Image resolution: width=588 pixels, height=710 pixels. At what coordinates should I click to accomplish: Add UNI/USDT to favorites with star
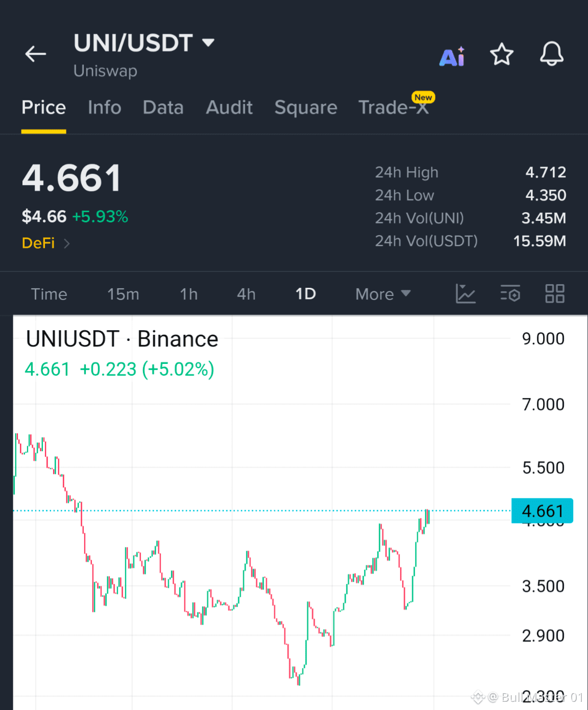502,54
